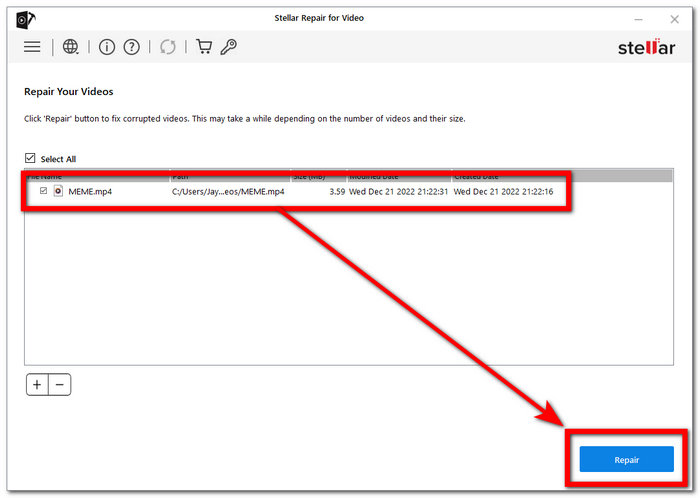Click modified date Wed Dec 21 2022 21:22:31

(x=398, y=192)
